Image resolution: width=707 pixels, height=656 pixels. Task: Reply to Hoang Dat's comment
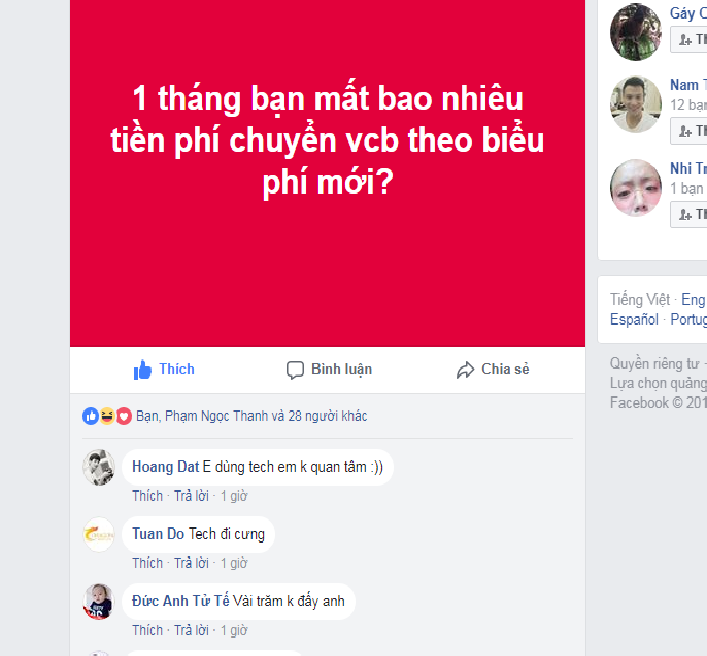tap(192, 496)
